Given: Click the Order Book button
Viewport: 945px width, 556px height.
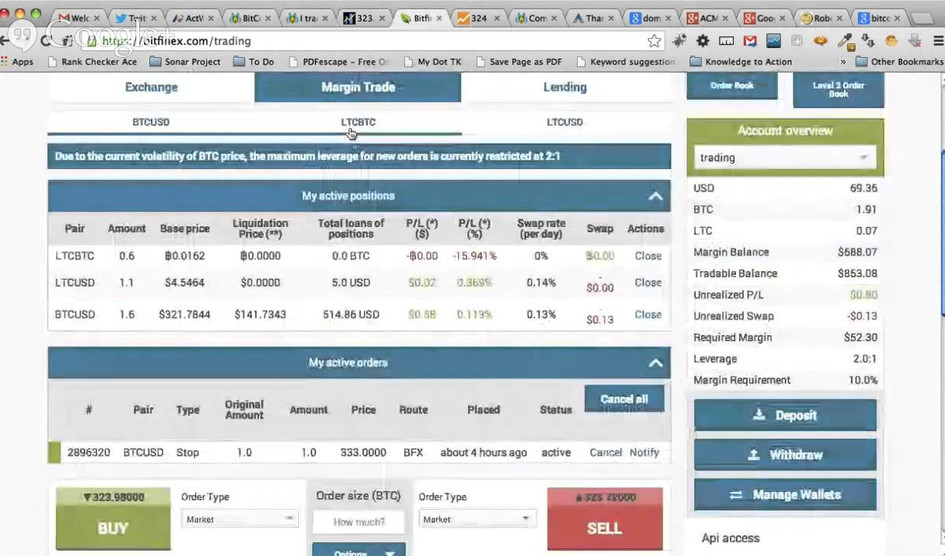Looking at the screenshot, I should 732,86.
